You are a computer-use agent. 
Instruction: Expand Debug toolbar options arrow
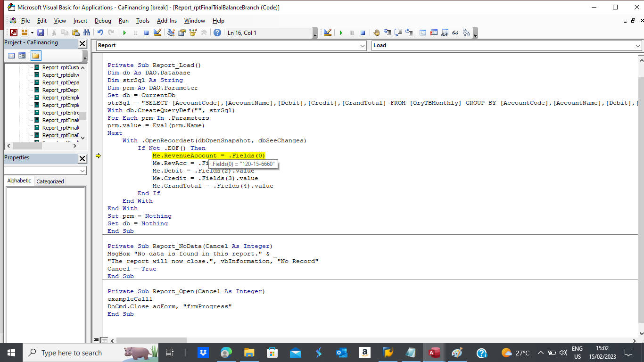pos(476,33)
